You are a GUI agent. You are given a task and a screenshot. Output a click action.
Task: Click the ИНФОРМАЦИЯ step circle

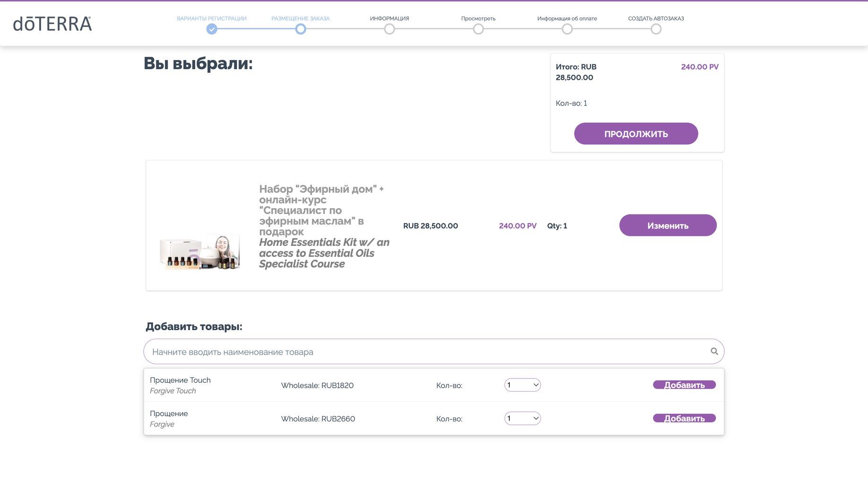pyautogui.click(x=389, y=29)
